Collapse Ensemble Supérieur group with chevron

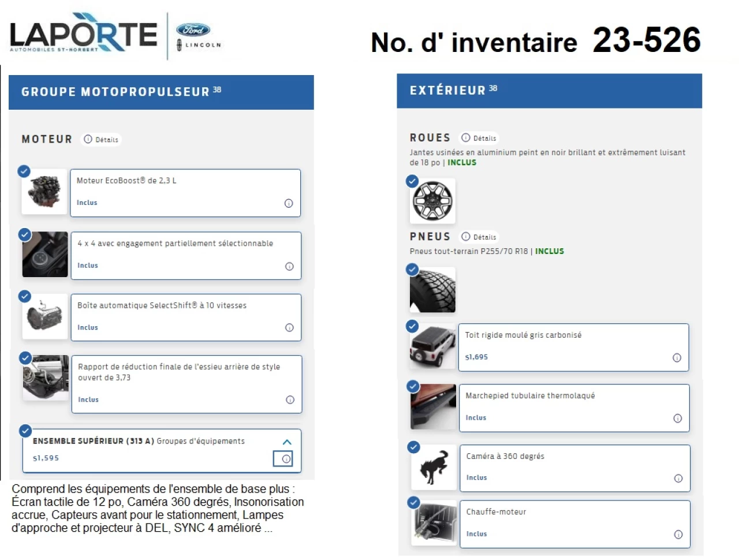[287, 442]
